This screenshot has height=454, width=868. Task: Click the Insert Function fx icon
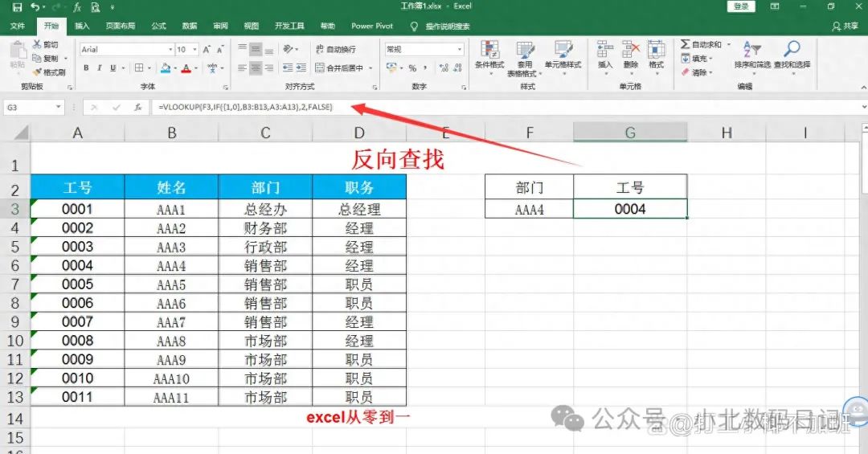pyautogui.click(x=138, y=108)
